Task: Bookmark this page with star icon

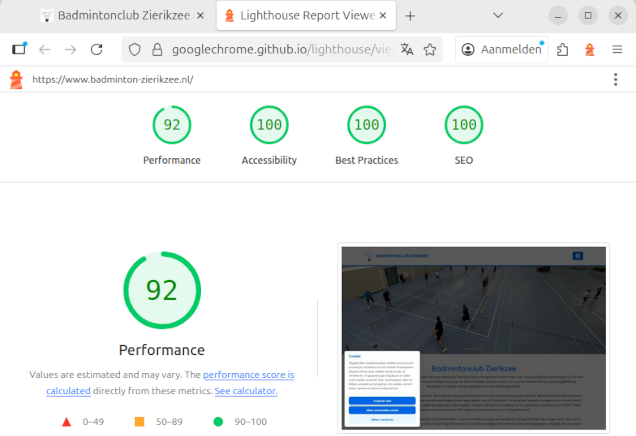Action: coord(430,49)
